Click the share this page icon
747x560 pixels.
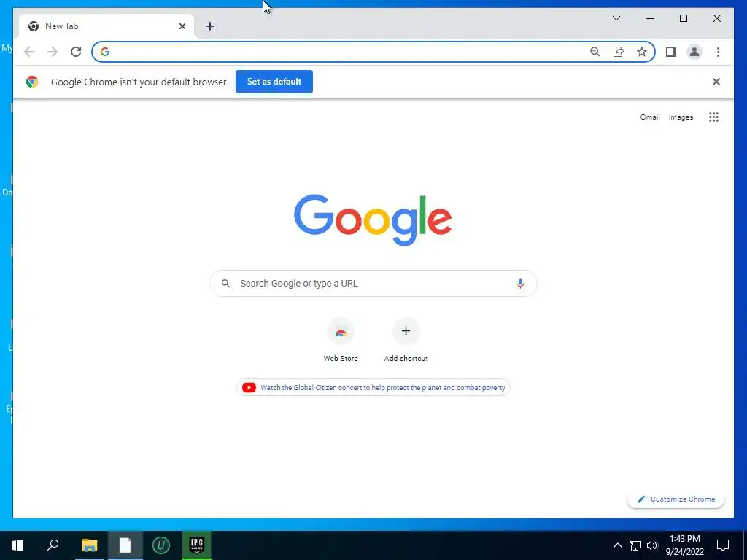(619, 52)
